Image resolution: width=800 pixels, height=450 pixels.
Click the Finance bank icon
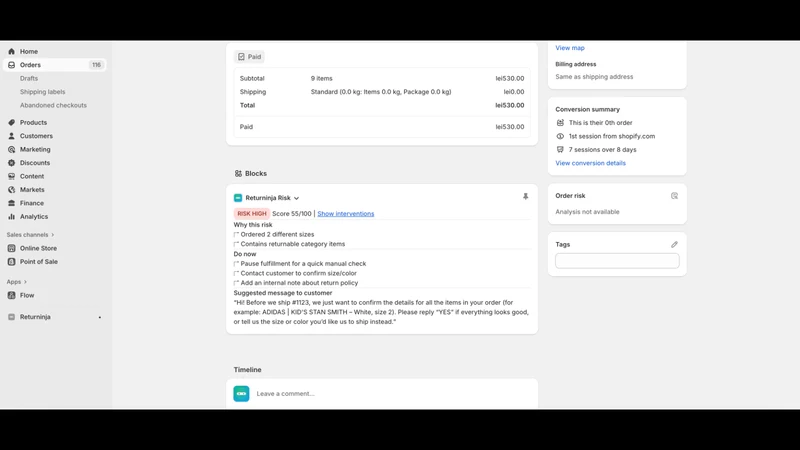pos(11,203)
